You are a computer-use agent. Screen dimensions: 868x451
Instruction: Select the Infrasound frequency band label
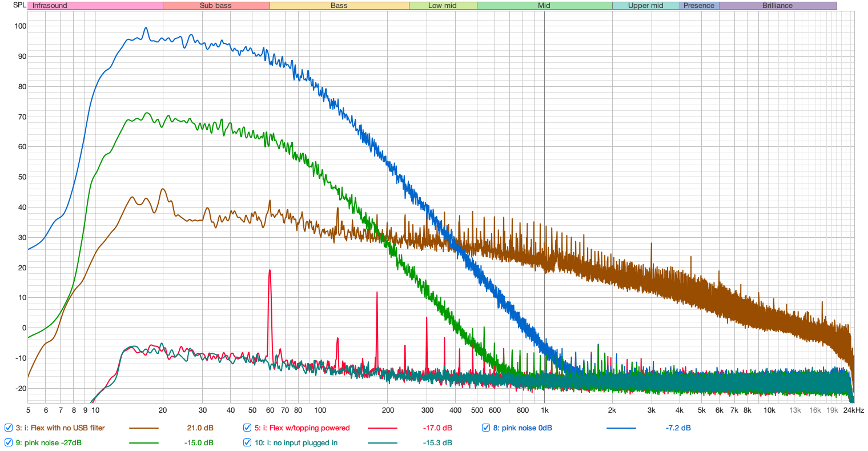(95, 6)
